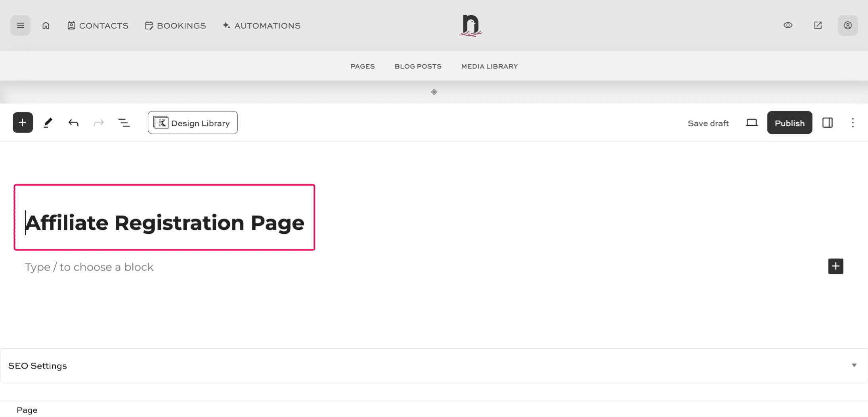The image size is (868, 417).
Task: Click the bird logo in header
Action: pos(471,25)
